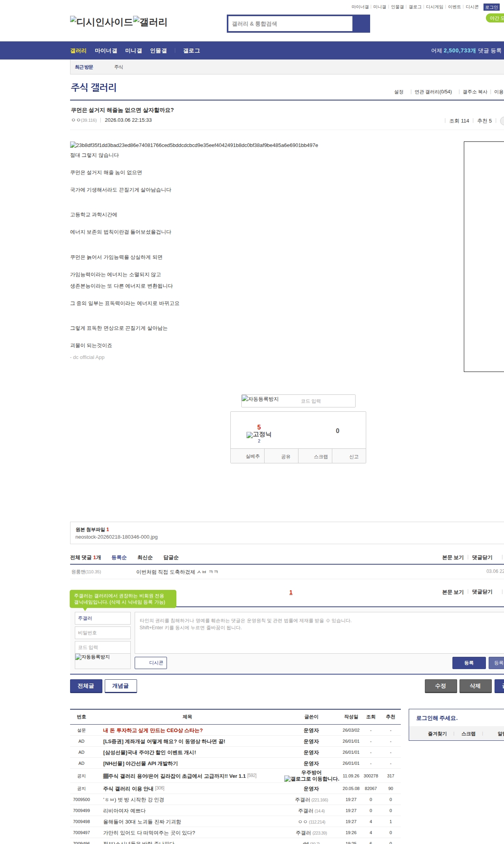Select 갤러리 in the blue navigation bar

pos(78,50)
